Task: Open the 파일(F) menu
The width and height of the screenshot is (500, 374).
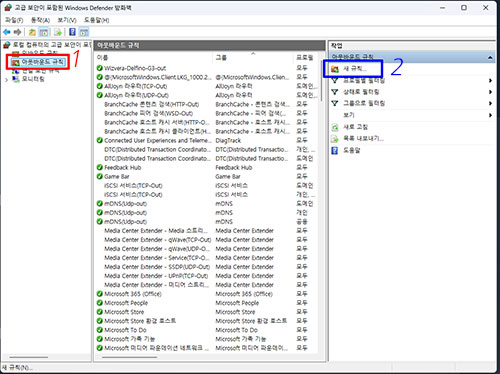Action: click(x=14, y=20)
